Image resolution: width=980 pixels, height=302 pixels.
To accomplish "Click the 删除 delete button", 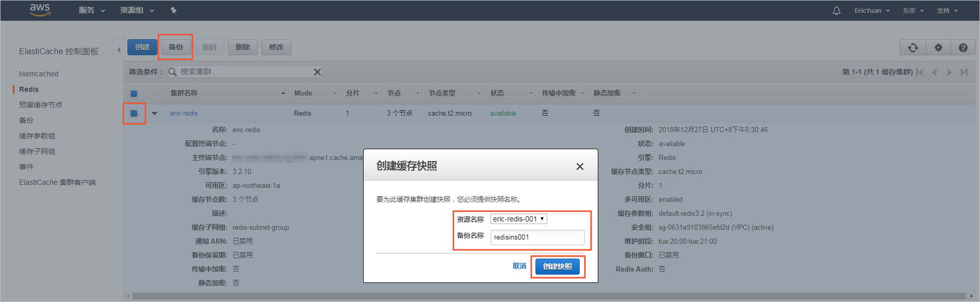I will click(x=243, y=47).
